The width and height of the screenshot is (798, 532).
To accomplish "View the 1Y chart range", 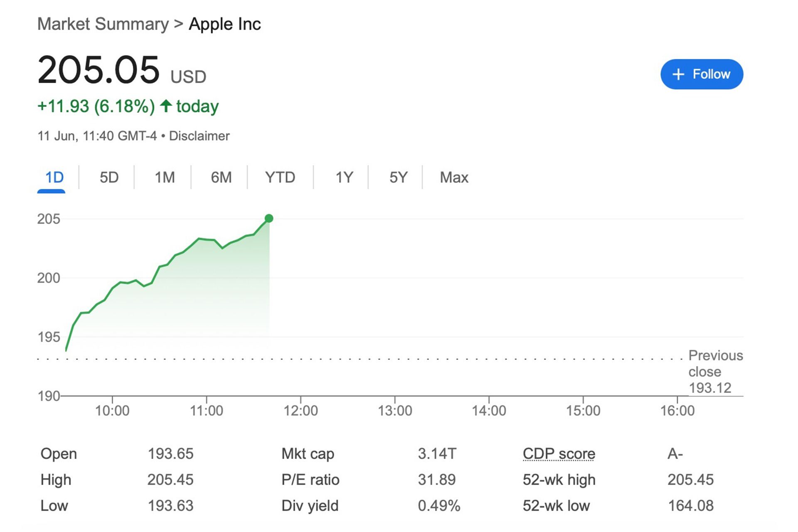I will (x=344, y=177).
